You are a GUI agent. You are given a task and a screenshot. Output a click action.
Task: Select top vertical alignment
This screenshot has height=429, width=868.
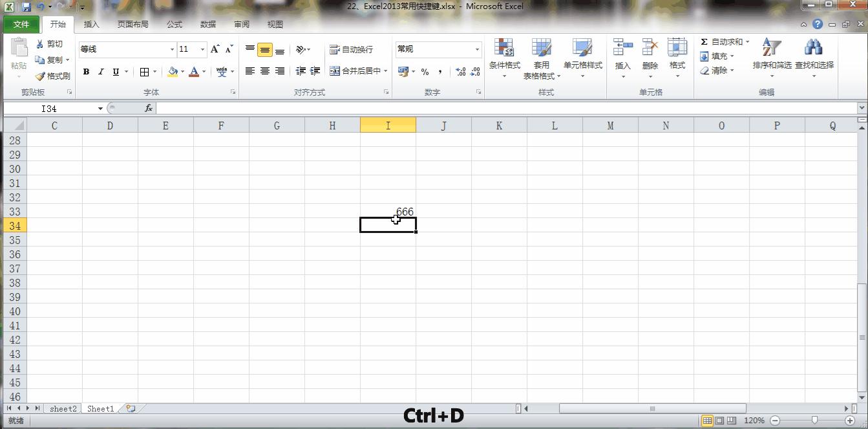tap(250, 50)
